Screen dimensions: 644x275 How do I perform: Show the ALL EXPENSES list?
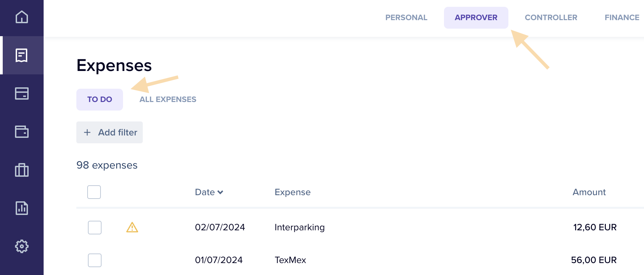click(168, 99)
